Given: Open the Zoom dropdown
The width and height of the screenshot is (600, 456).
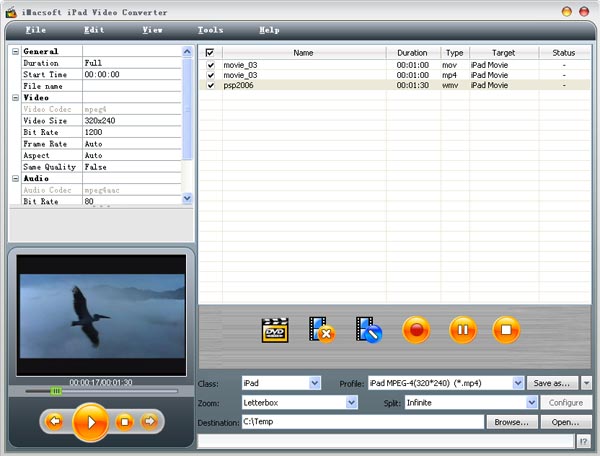Looking at the screenshot, I should [351, 402].
